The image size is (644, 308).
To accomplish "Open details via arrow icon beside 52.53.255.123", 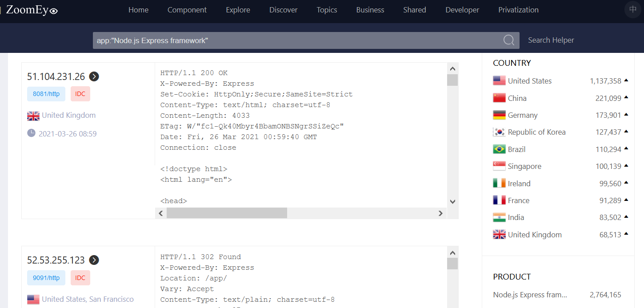I will 94,260.
